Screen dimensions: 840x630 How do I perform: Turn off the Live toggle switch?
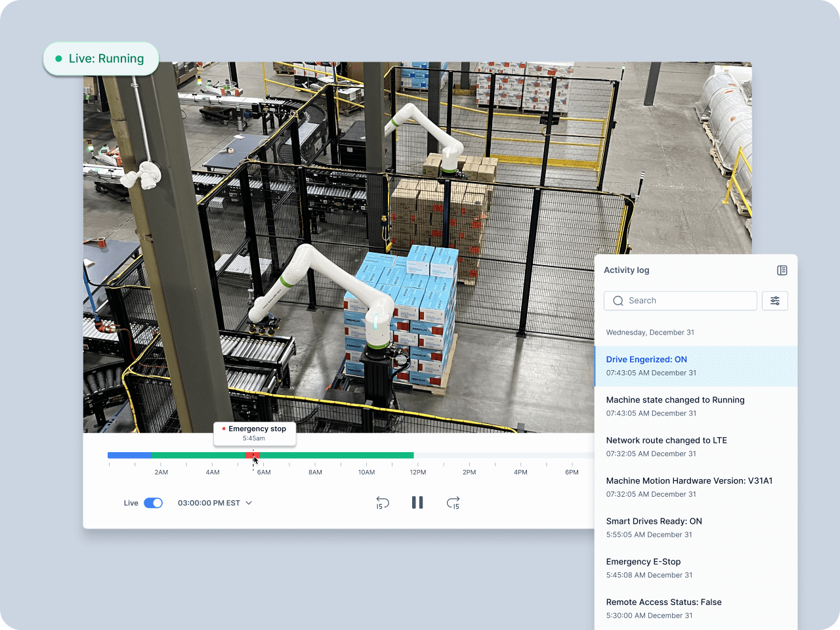click(153, 503)
